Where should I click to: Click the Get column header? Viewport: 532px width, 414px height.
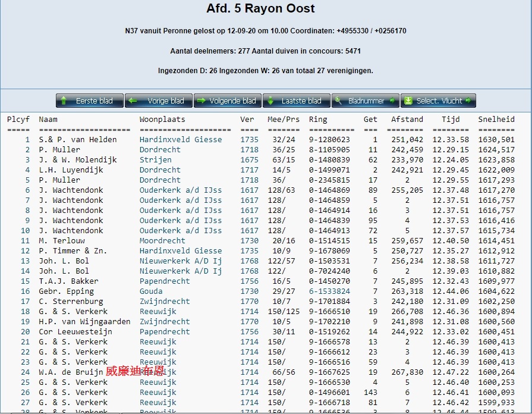370,120
